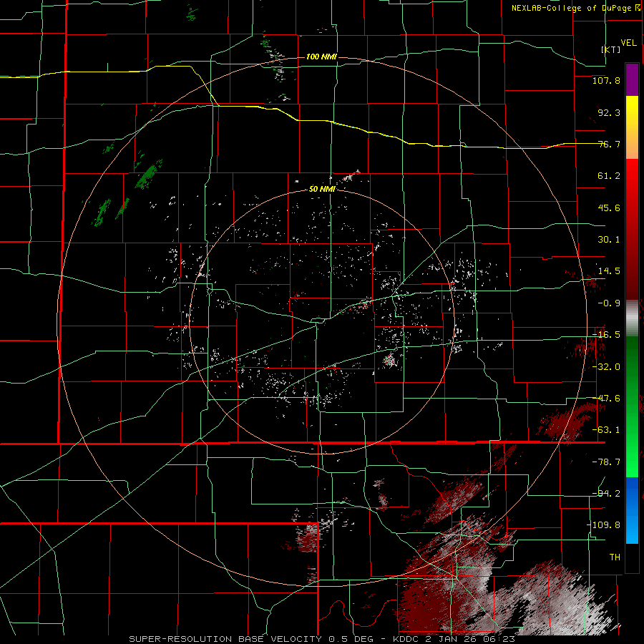Select the 45.6 velocity scale value
Viewport: 644px width, 644px height.
pyautogui.click(x=609, y=208)
